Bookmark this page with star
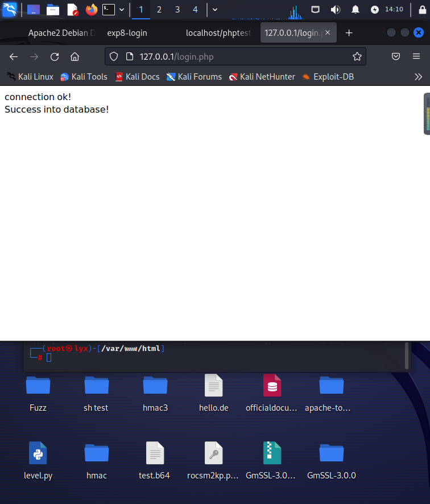The image size is (430, 504). pyautogui.click(x=357, y=56)
